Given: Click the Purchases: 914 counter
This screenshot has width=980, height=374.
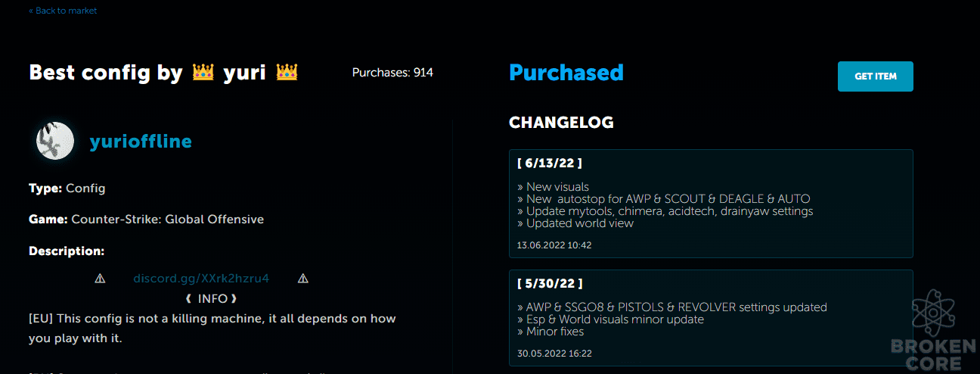Looking at the screenshot, I should pos(392,73).
